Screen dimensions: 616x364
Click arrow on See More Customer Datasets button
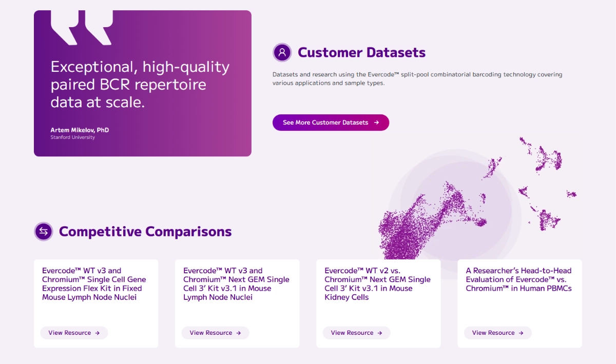point(376,123)
